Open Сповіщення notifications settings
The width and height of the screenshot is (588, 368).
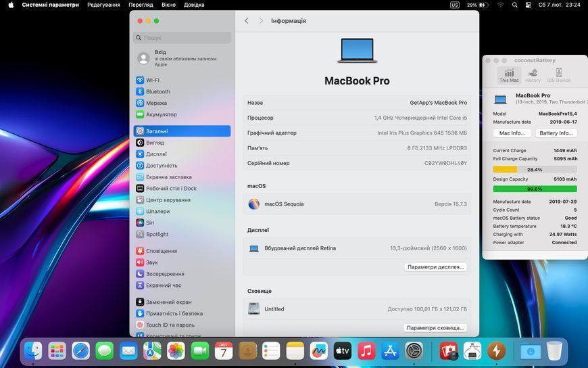[x=182, y=251]
